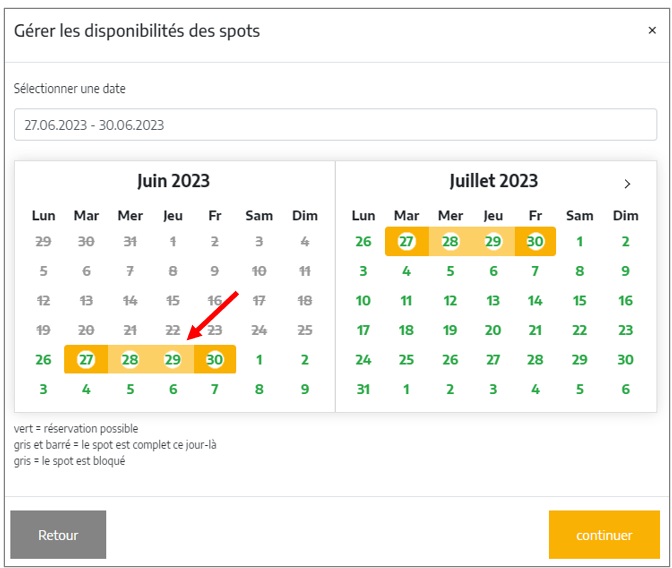Choose July 14 in Juillet calendar
672x568 pixels.
(x=535, y=301)
